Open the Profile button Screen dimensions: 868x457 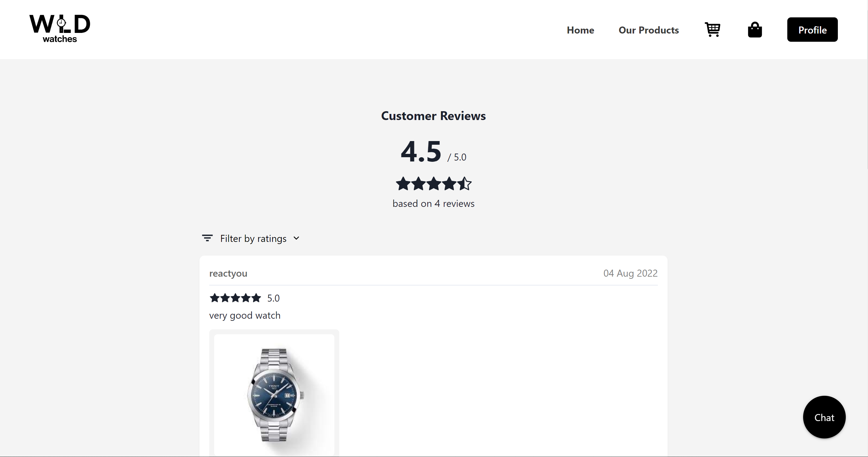pos(812,30)
